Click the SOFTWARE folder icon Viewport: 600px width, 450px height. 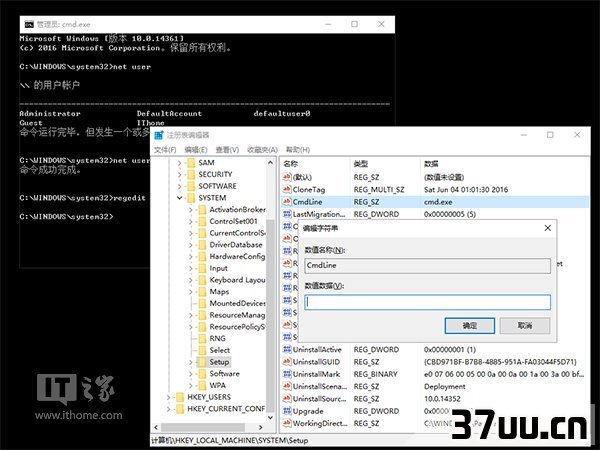[x=191, y=186]
